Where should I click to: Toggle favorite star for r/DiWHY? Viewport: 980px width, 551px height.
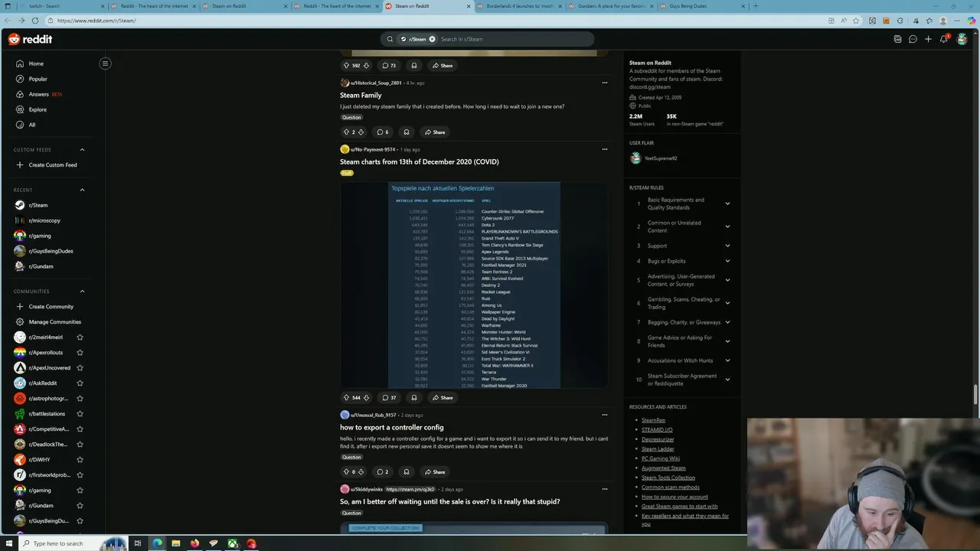coord(80,459)
